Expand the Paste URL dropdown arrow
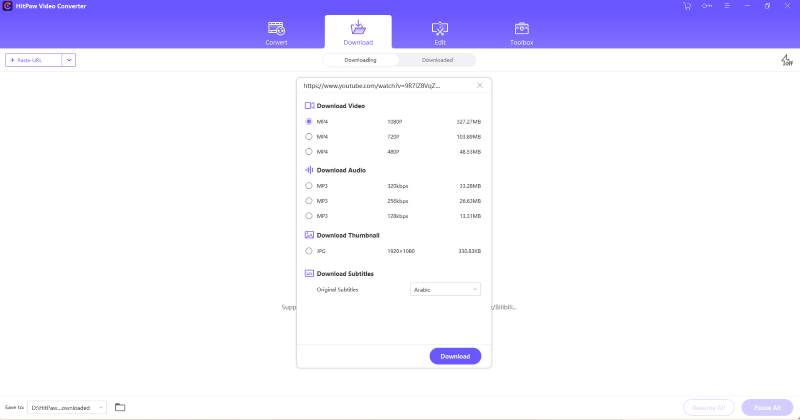The height and width of the screenshot is (420, 800). (69, 60)
